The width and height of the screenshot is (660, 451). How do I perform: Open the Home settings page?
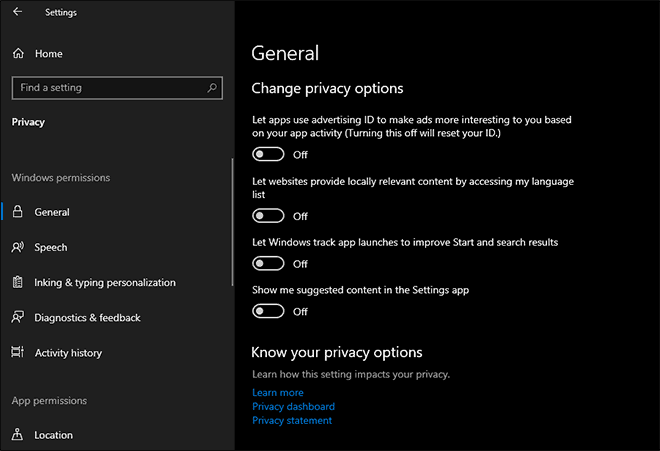(48, 53)
